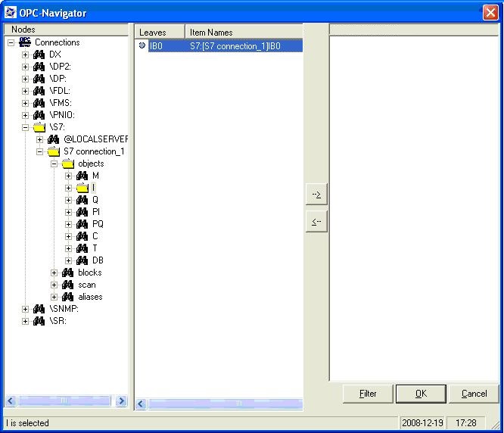Screen dimensions: 504x433
Task: Click the date 2008-12-19 in status bar
Action: tap(422, 422)
